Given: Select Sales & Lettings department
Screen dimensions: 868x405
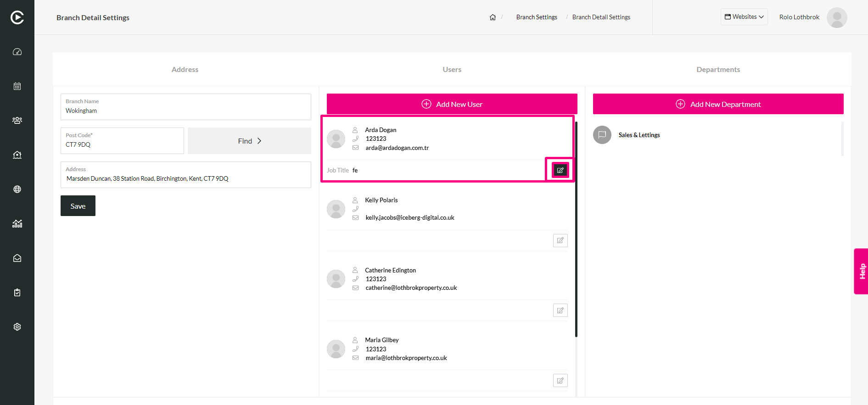Looking at the screenshot, I should (639, 135).
